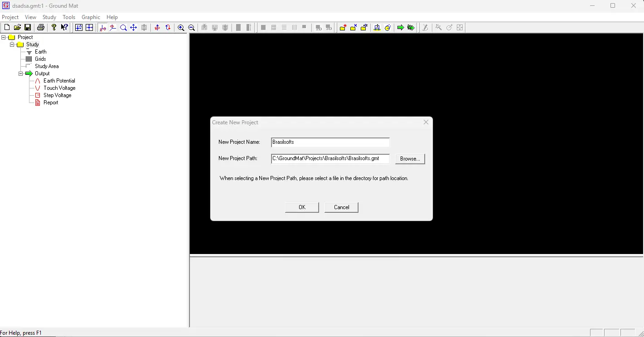This screenshot has height=337, width=644.
Task: Collapse the Output tree node
Action: [21, 73]
